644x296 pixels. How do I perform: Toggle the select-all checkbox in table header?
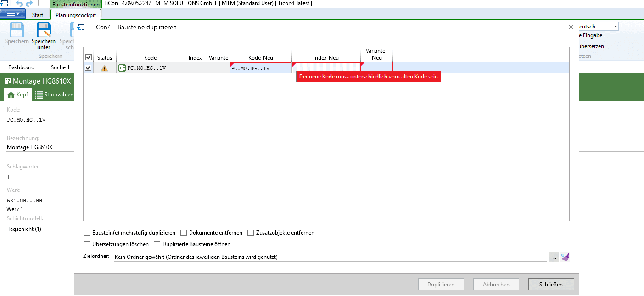[89, 57]
